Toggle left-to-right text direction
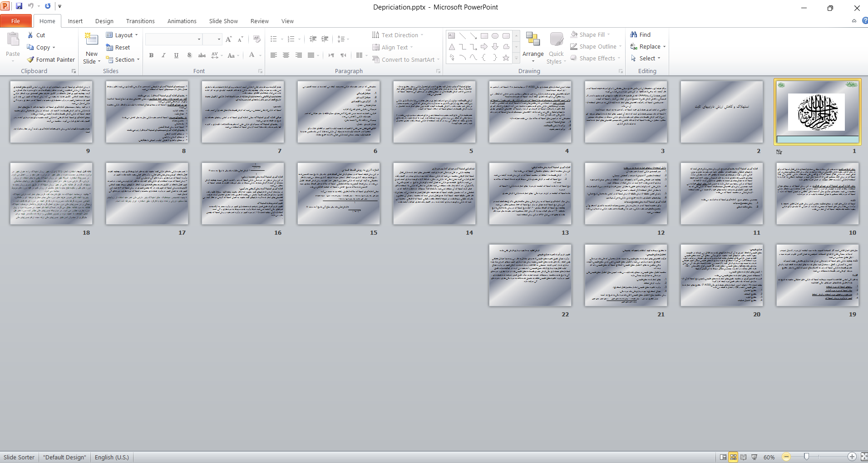 click(331, 55)
